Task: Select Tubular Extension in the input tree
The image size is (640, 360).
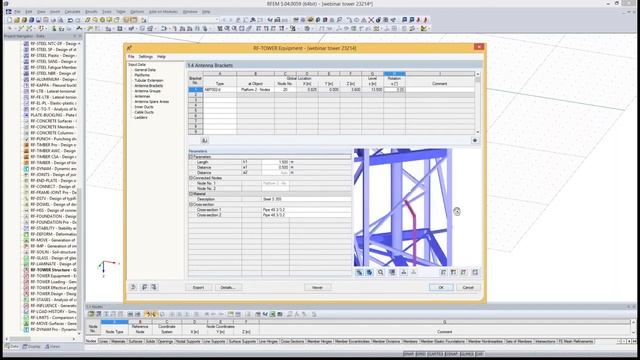Action: pos(149,80)
